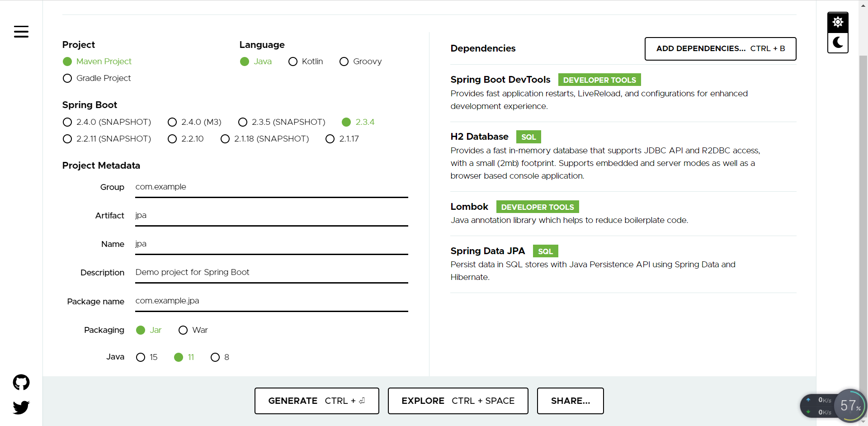
Task: Click the Dependencies heading
Action: tap(483, 48)
